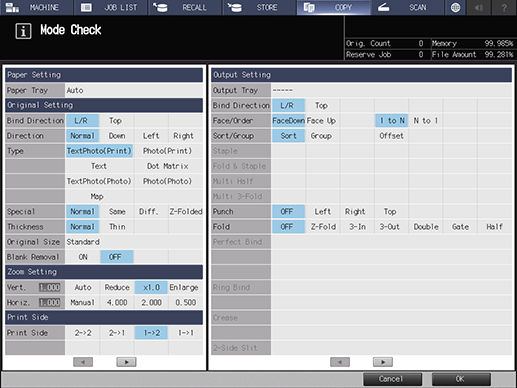Turn Blank Removal ON
Screen dimensions: 517x388
point(83,257)
